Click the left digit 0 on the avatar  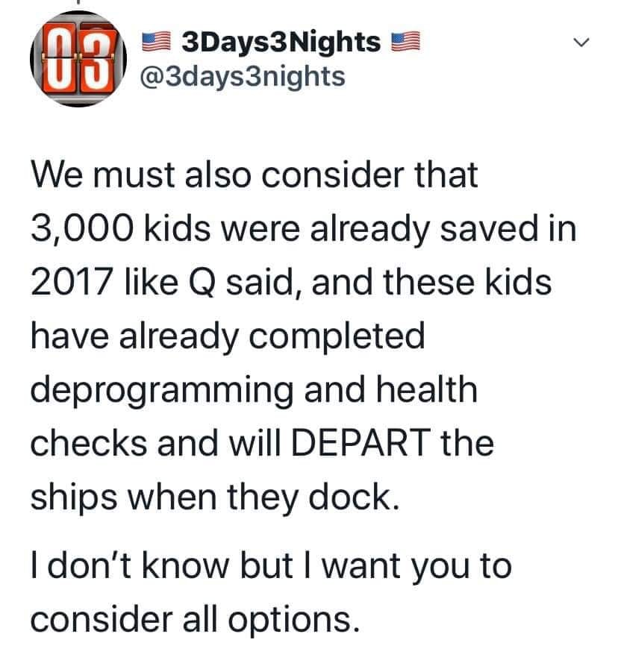click(60, 57)
